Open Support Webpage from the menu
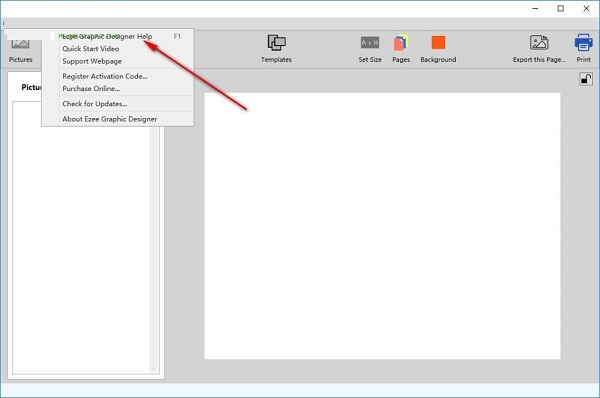600x398 pixels. 117,61
